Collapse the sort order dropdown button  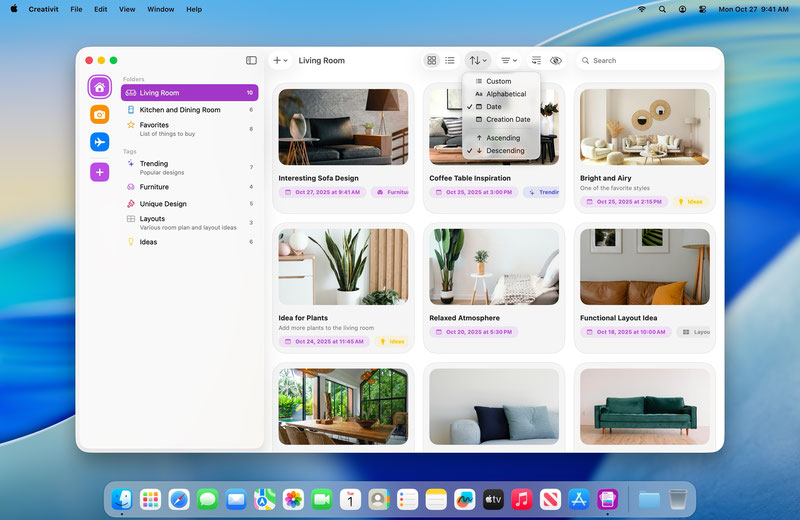(478, 61)
